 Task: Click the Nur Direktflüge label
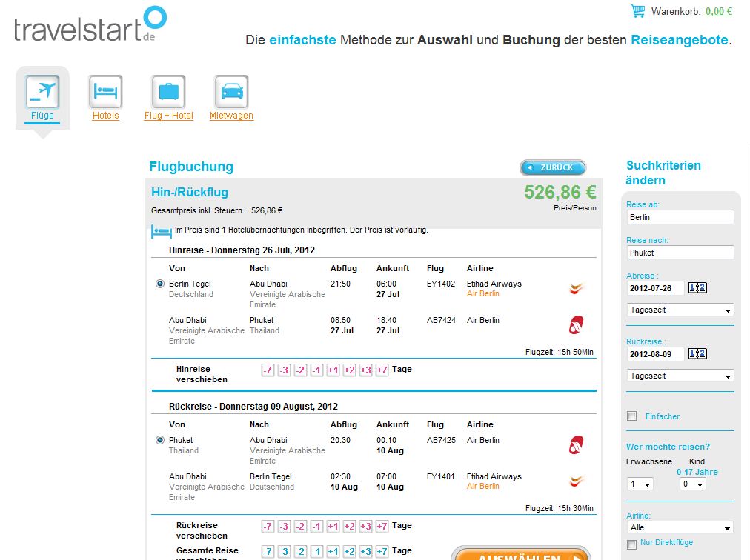(x=666, y=542)
